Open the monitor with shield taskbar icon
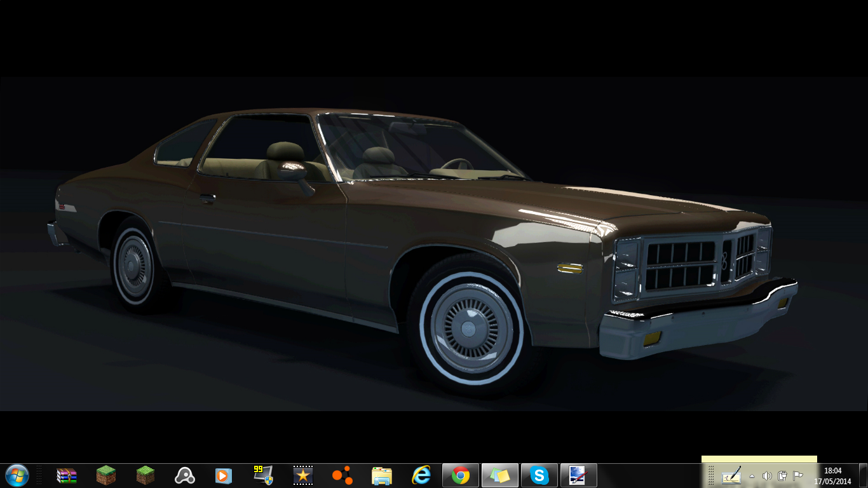 click(262, 475)
